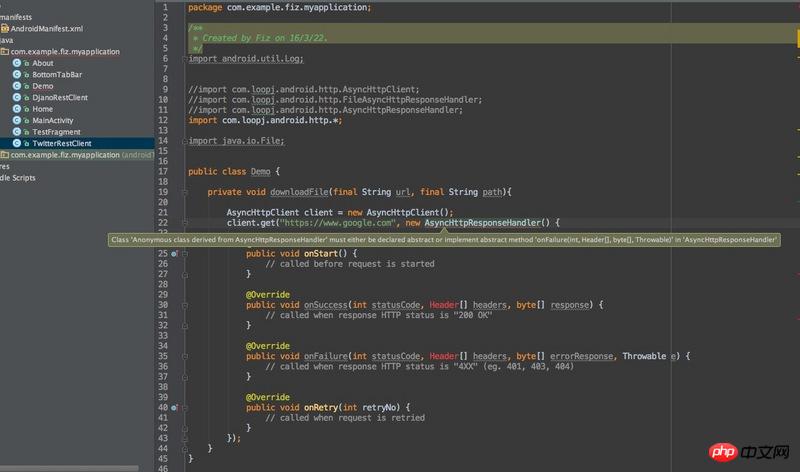Click the 'downloadFile' method name

click(299, 192)
